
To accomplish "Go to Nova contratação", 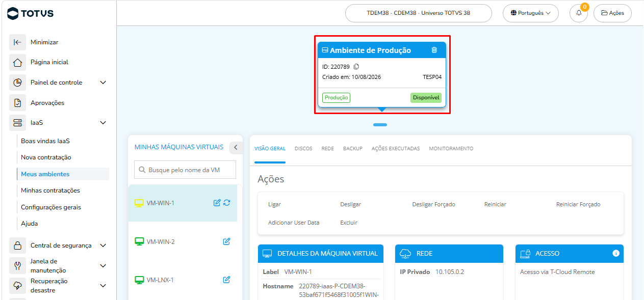I will (x=46, y=157).
